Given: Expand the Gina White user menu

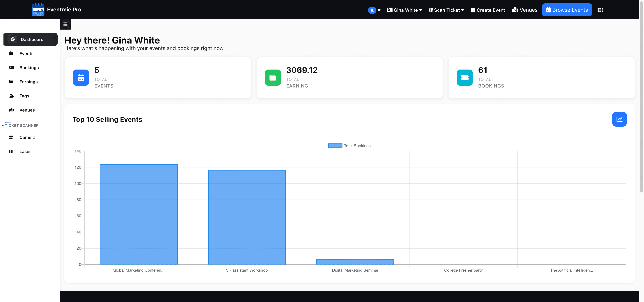Looking at the screenshot, I should click(x=405, y=10).
